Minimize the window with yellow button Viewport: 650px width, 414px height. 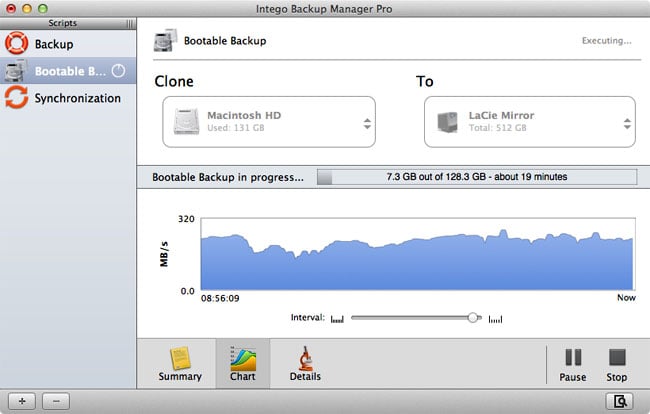pyautogui.click(x=27, y=8)
